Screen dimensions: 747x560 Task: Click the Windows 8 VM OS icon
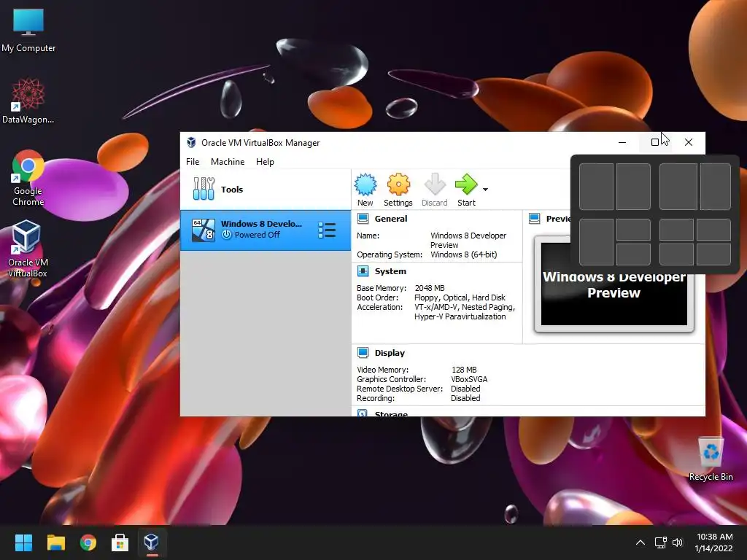click(x=204, y=230)
